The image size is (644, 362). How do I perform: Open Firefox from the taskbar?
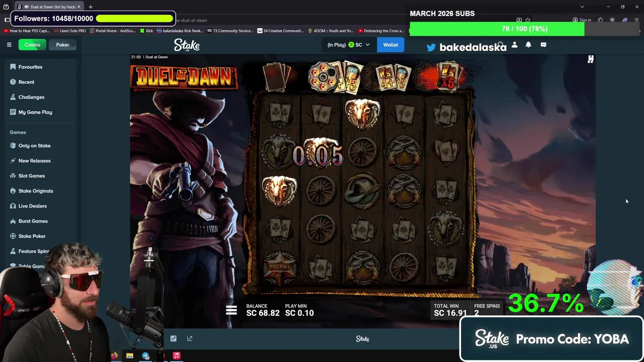pos(114,355)
